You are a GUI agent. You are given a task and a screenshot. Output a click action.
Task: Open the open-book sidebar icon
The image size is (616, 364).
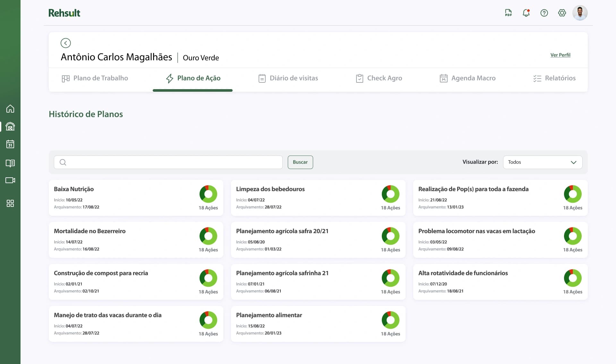pos(10,163)
